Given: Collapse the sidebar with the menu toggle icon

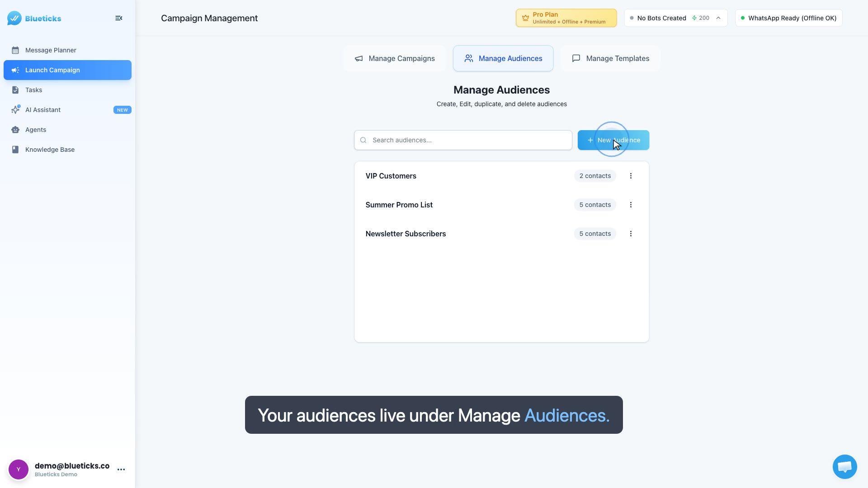Looking at the screenshot, I should [119, 18].
